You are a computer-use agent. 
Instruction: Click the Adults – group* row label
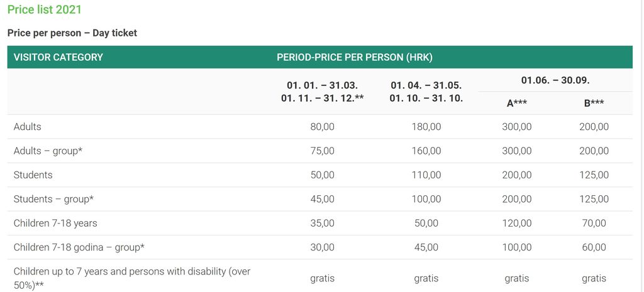pyautogui.click(x=48, y=151)
